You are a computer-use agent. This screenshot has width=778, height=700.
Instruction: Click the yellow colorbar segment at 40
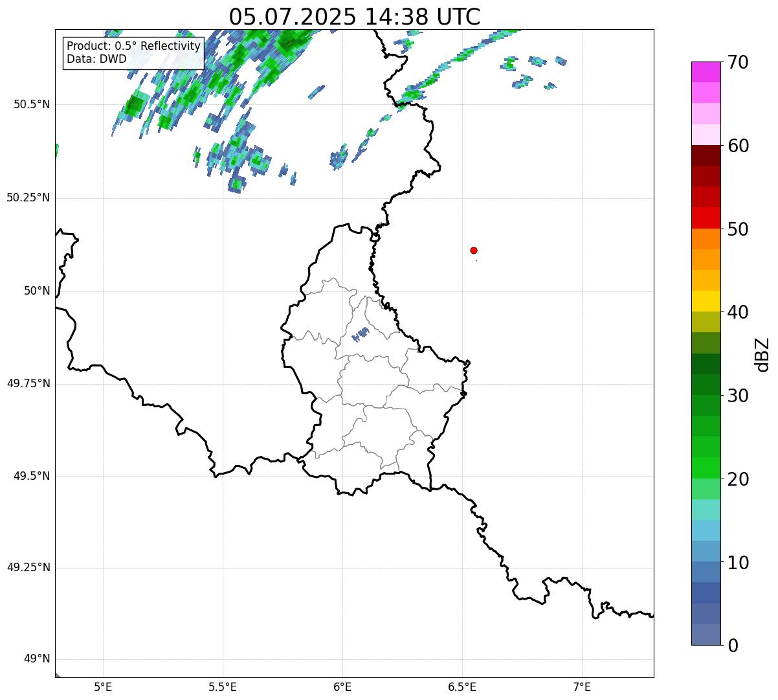click(706, 301)
